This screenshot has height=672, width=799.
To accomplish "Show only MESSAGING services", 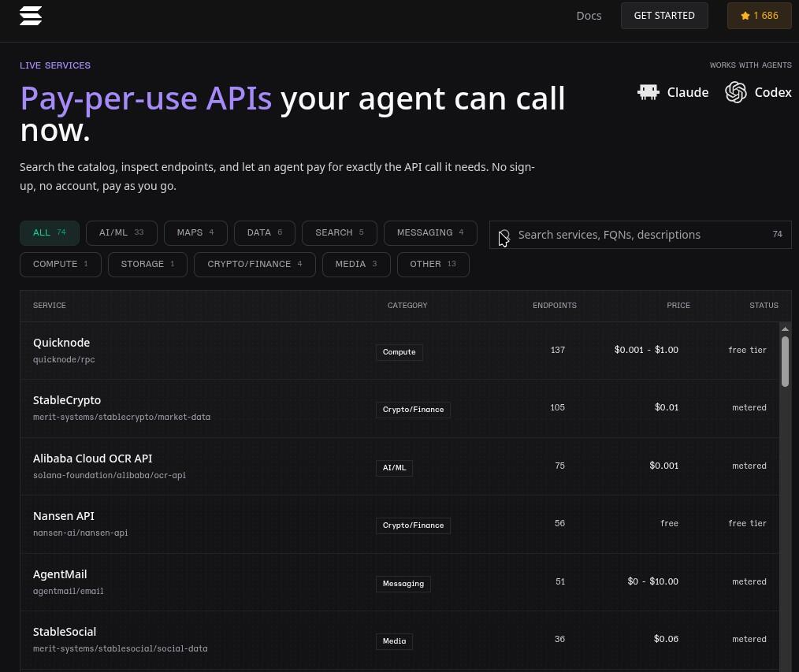I will (x=430, y=233).
